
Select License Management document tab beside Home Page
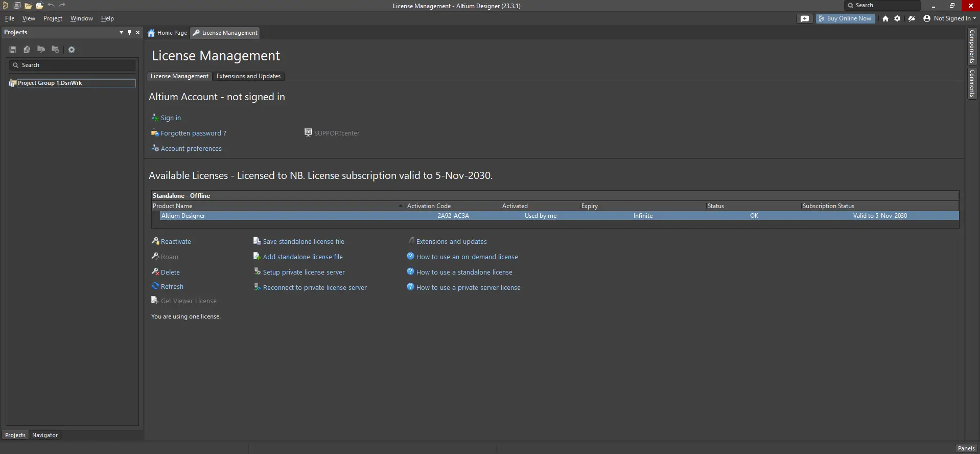[225, 33]
